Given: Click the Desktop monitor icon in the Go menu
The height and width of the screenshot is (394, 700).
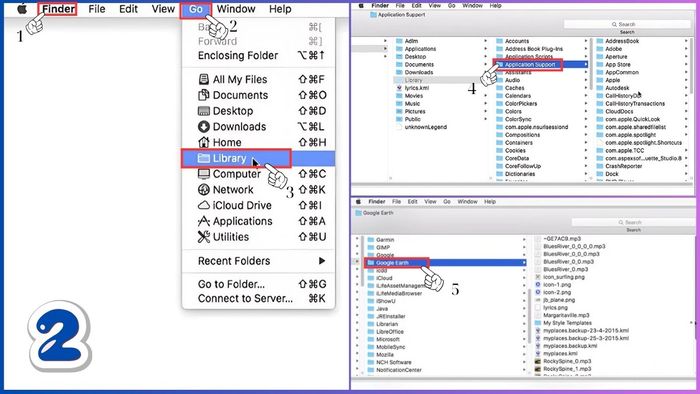Looking at the screenshot, I should (204, 111).
